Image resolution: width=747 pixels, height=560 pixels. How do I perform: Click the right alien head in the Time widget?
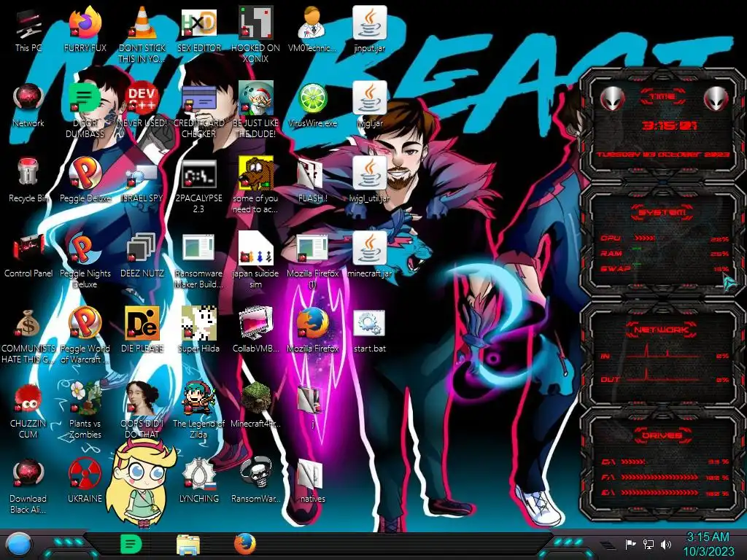click(716, 99)
